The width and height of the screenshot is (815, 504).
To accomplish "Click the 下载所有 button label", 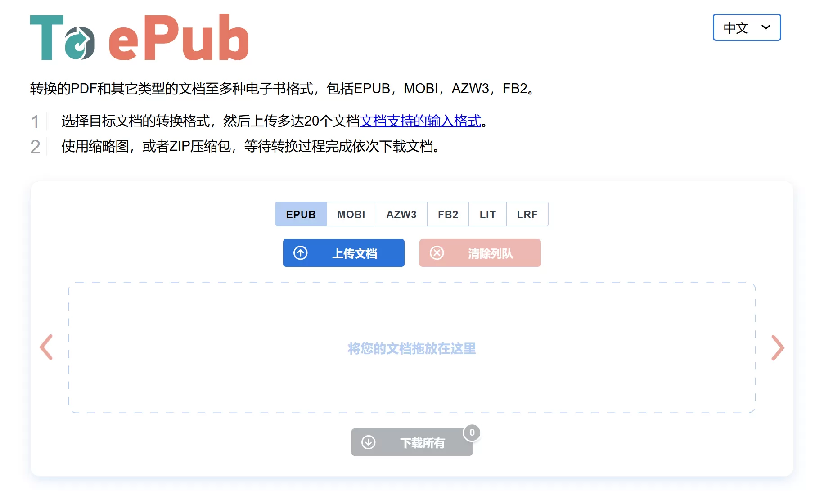I will 422,443.
